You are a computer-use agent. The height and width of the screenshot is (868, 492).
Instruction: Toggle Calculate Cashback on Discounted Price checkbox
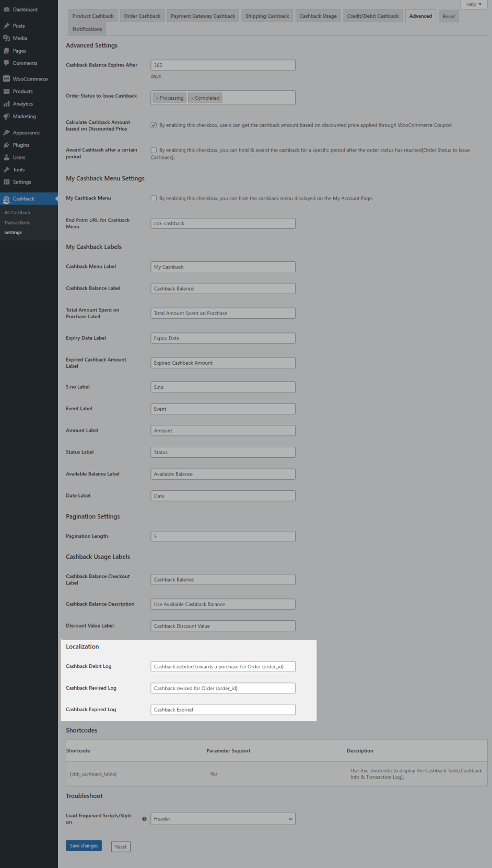154,125
